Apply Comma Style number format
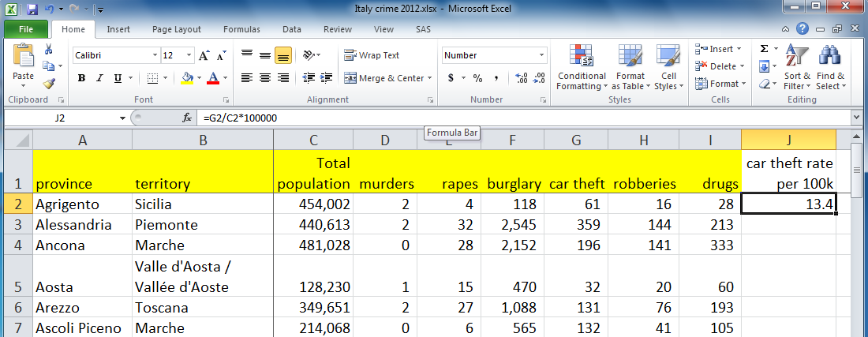Screen dimensions: 868x337 [496, 78]
